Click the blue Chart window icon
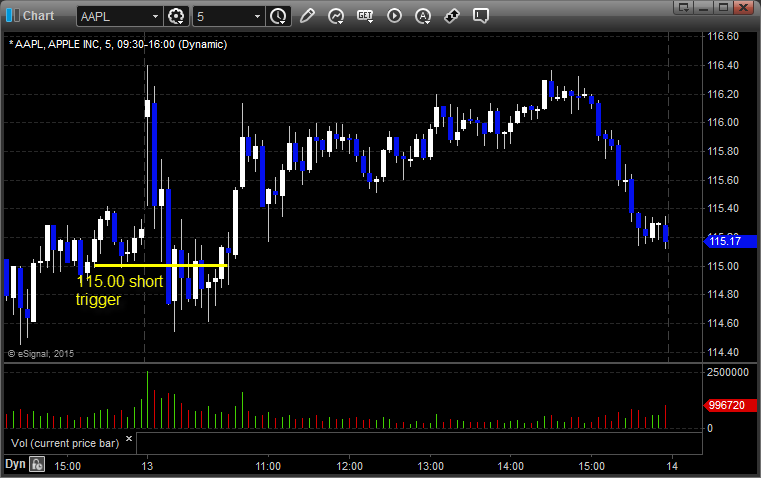Screen dimensions: 761x478 click(13, 15)
